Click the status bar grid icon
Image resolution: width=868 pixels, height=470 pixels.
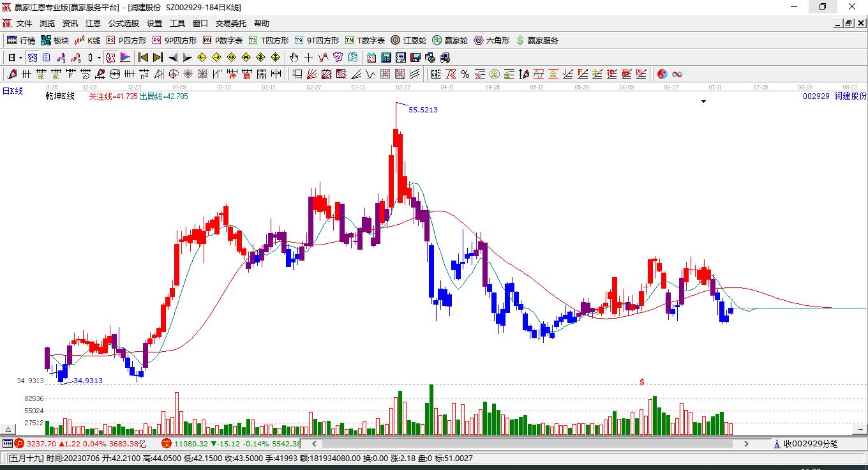point(7,443)
